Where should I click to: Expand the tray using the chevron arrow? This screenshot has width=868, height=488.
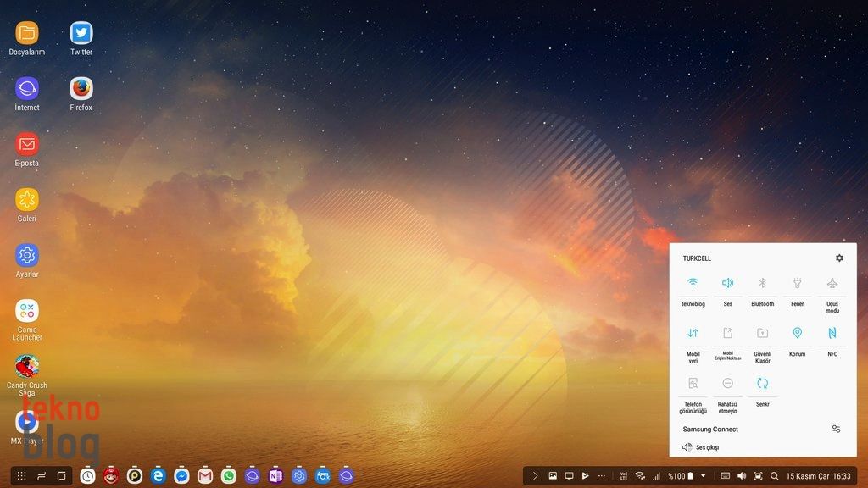[x=535, y=476]
